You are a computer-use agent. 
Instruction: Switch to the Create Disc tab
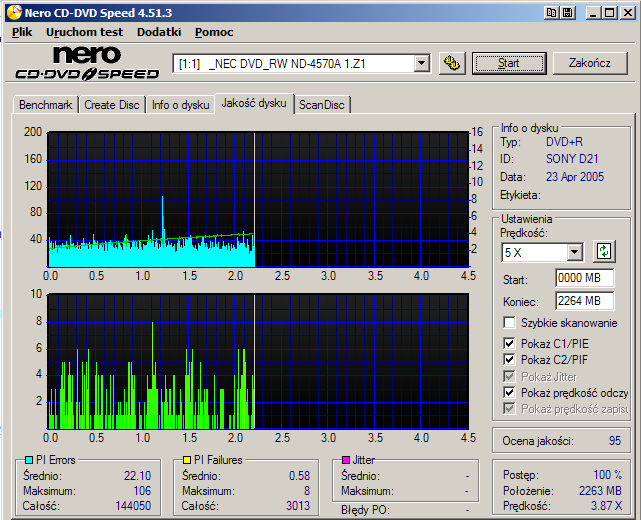click(112, 105)
